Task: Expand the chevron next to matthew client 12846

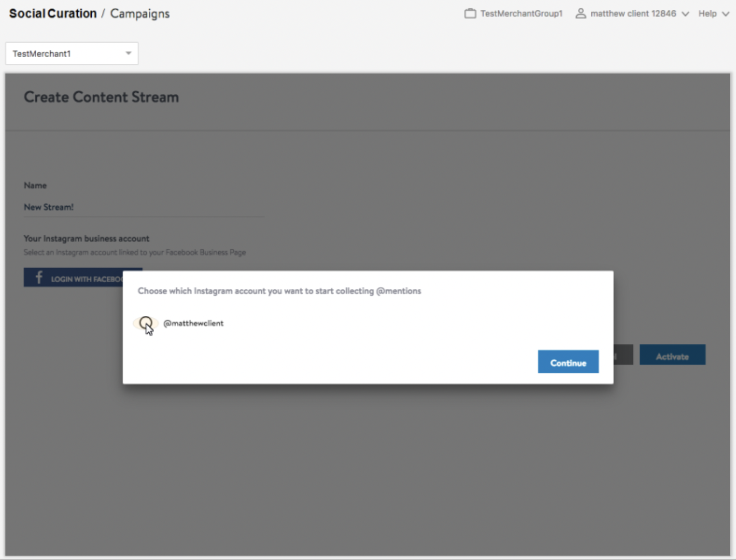Action: (x=685, y=14)
